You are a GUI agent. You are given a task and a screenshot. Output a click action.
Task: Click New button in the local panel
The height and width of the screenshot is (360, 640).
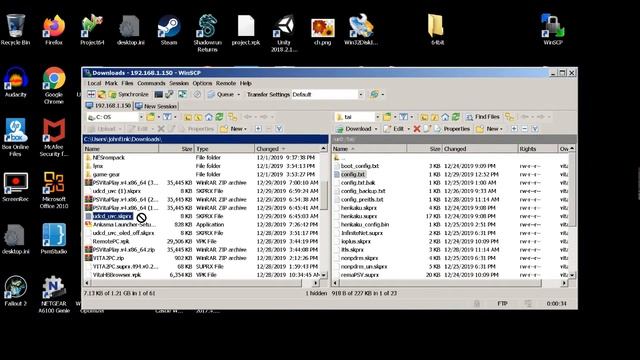coord(233,129)
